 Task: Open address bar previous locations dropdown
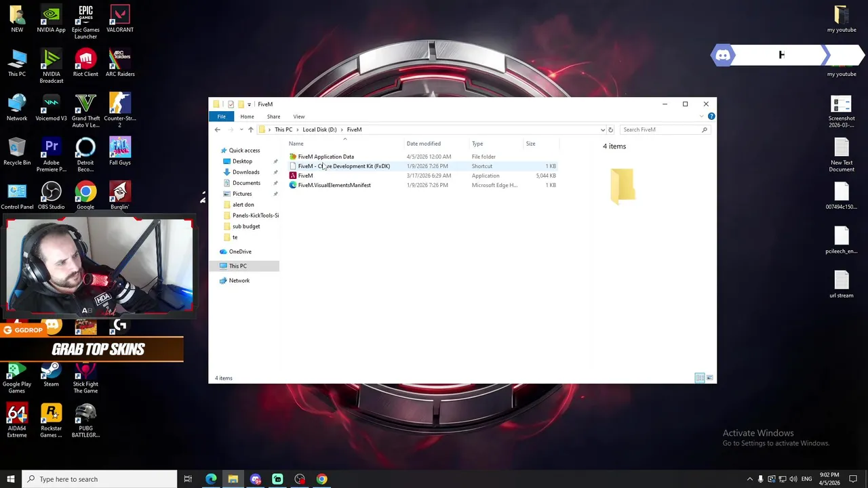[603, 129]
